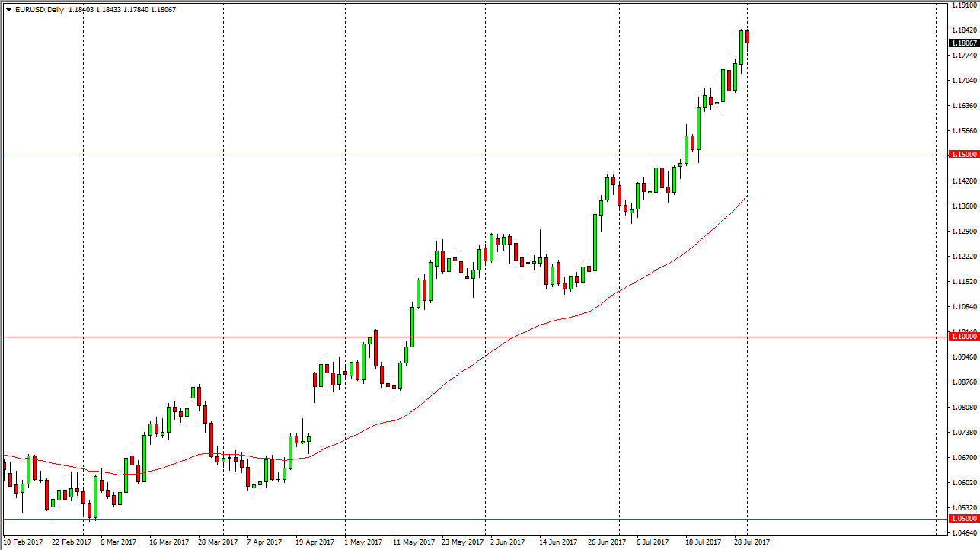Click the 2 Jun 2017 timestamp label

[x=507, y=542]
